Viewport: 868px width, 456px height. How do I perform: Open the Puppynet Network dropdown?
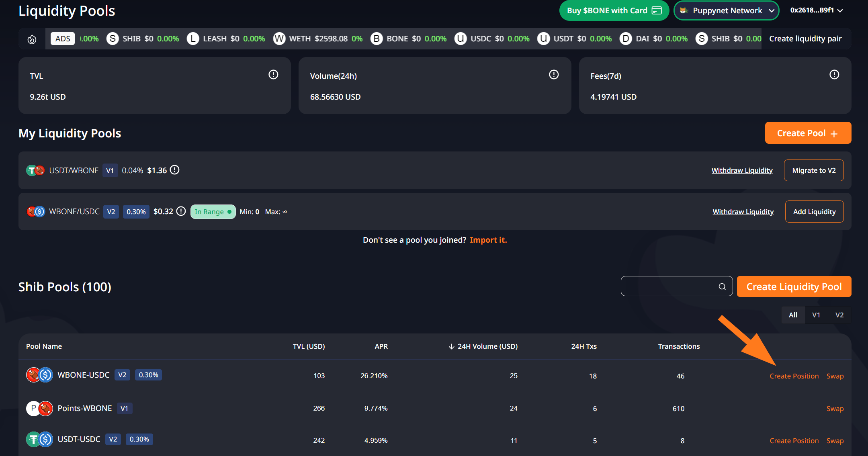[x=727, y=10]
